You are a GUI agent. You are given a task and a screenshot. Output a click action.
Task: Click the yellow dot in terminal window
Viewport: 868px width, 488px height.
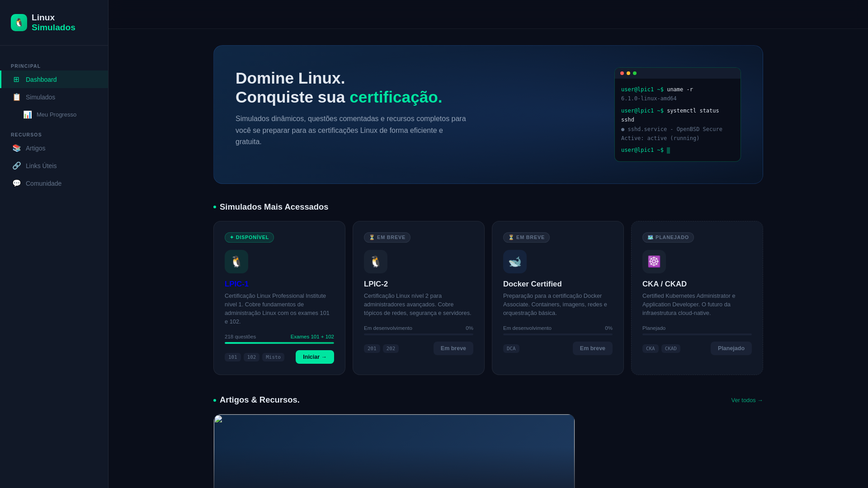628,73
